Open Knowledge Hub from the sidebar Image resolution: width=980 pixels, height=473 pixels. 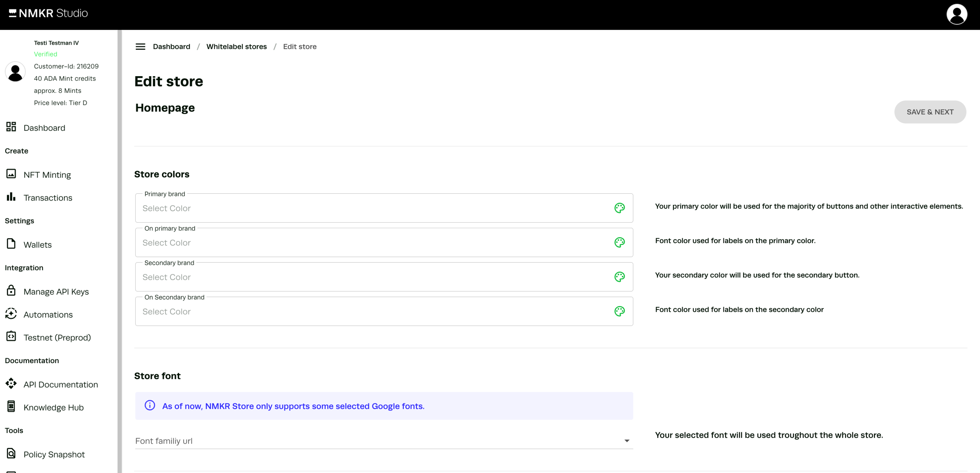pyautogui.click(x=54, y=407)
